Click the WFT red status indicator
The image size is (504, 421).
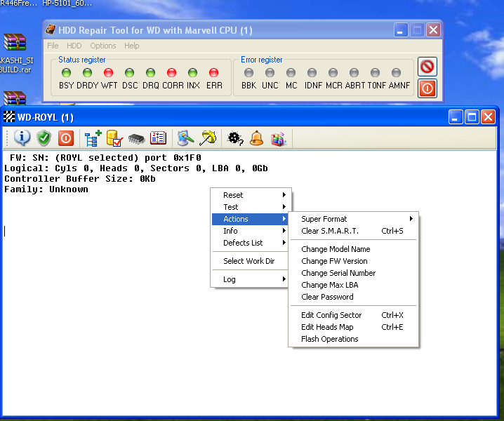coord(108,73)
